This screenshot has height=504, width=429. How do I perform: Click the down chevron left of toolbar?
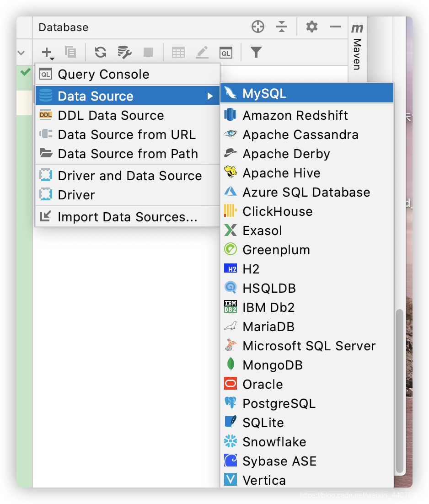[x=21, y=53]
